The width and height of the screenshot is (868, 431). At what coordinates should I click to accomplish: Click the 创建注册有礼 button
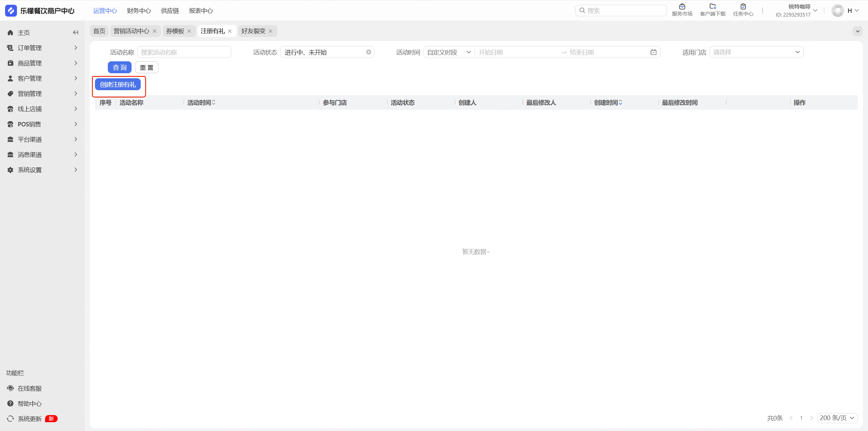point(118,84)
